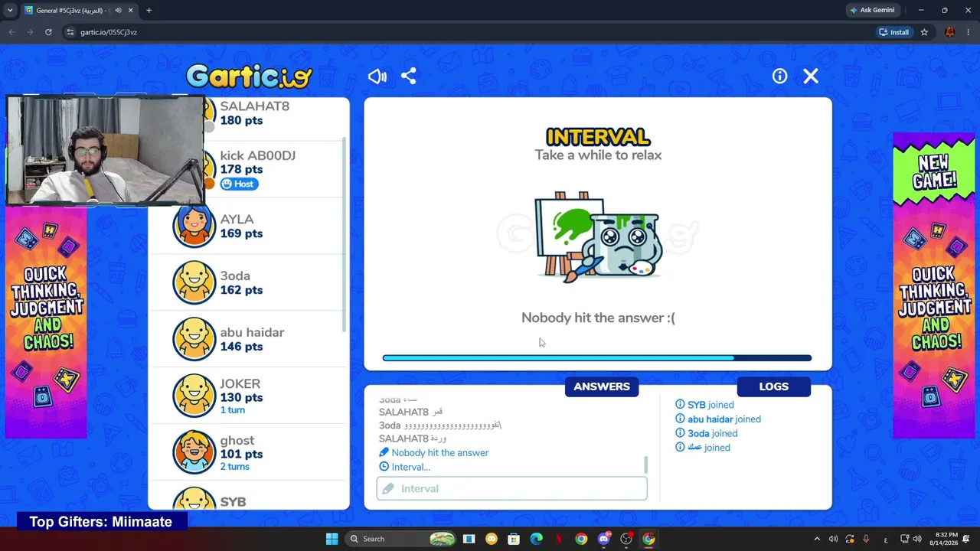Click the answers feed scrollbar
The height and width of the screenshot is (551, 980).
(645, 465)
